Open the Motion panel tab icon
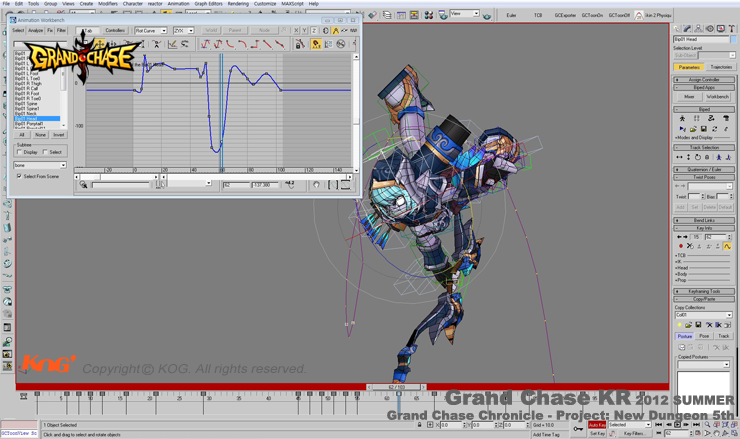This screenshot has width=740, height=439. (x=712, y=29)
